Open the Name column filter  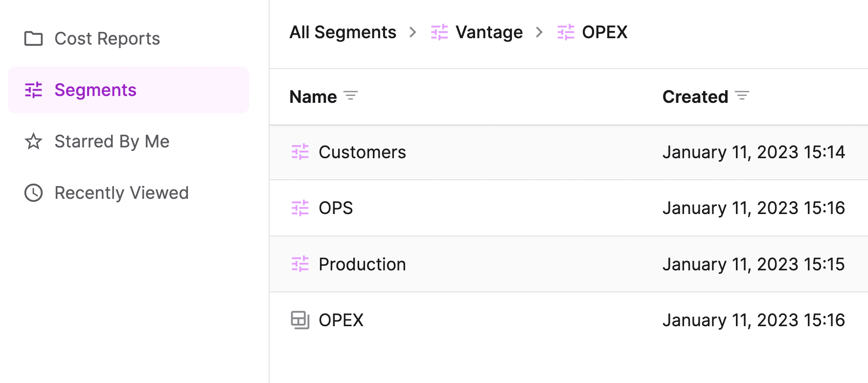350,96
